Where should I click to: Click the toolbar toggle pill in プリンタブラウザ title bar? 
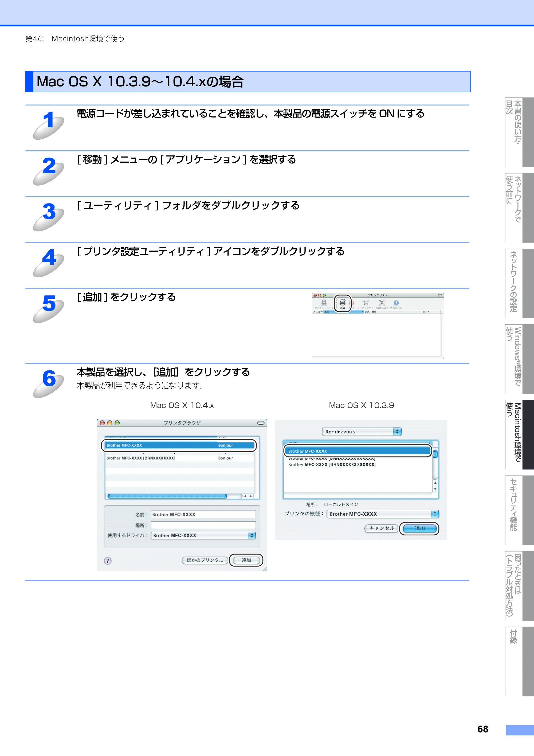click(261, 423)
